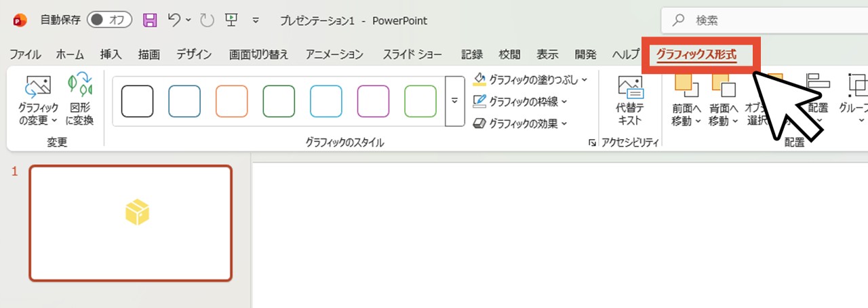Select the グラフィックス形式 tab
Screen dimensions: 868x308
(x=696, y=55)
